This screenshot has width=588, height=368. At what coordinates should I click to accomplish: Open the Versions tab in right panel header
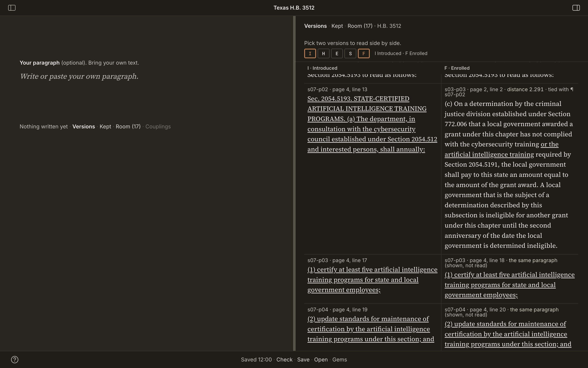(x=315, y=26)
